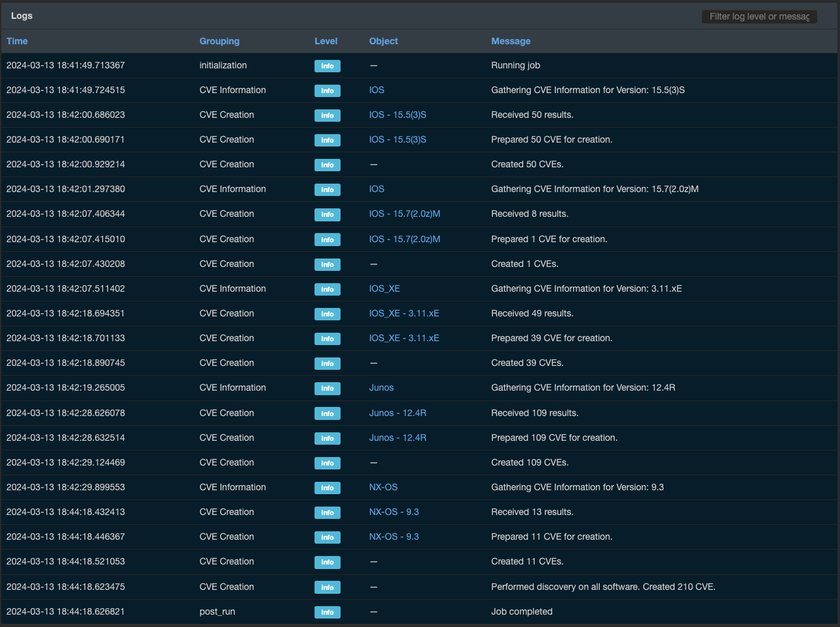Viewport: 840px width, 627px height.
Task: Click Info badge on Created 109 CVEs row
Action: click(327, 463)
